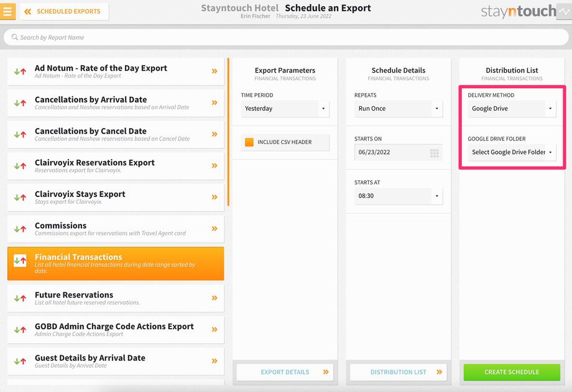Open the Starts At time dropdown
This screenshot has height=392, width=572.
(x=399, y=196)
